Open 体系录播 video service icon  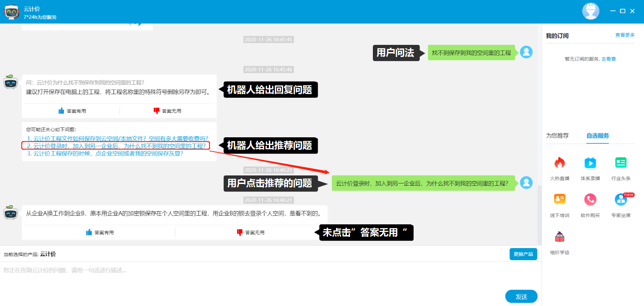click(590, 163)
